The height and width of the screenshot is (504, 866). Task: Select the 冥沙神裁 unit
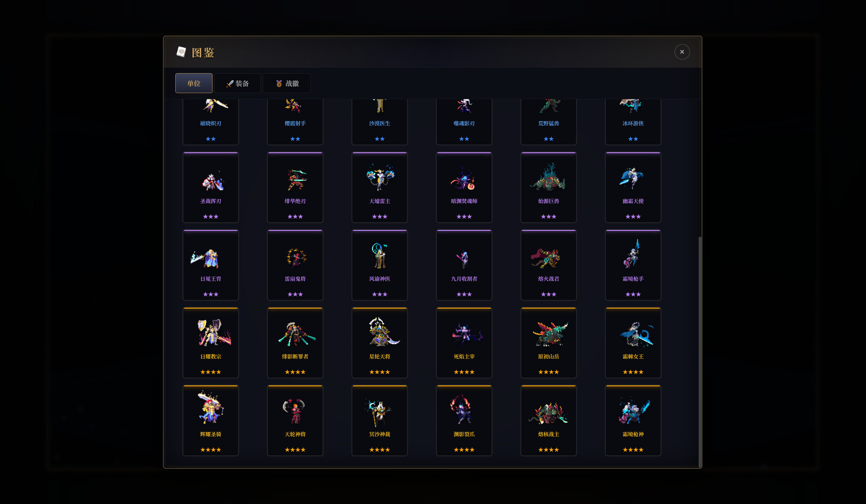[380, 420]
